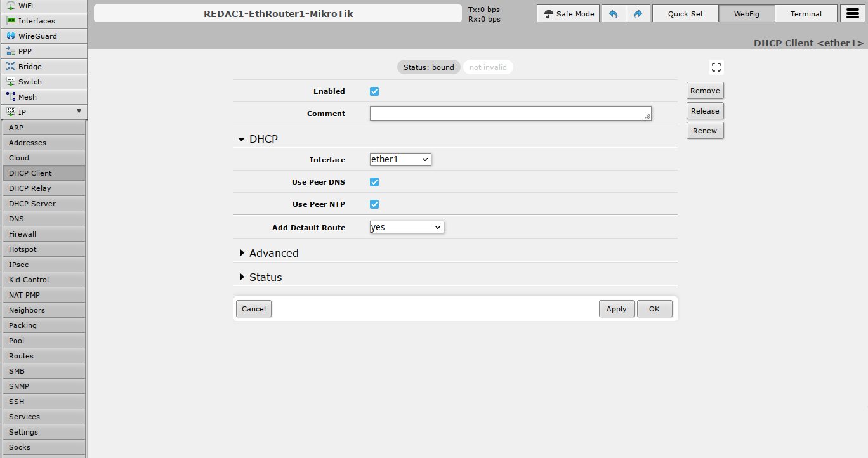The height and width of the screenshot is (458, 868).
Task: Toggle the Use Peer DNS checkbox
Action: point(374,182)
